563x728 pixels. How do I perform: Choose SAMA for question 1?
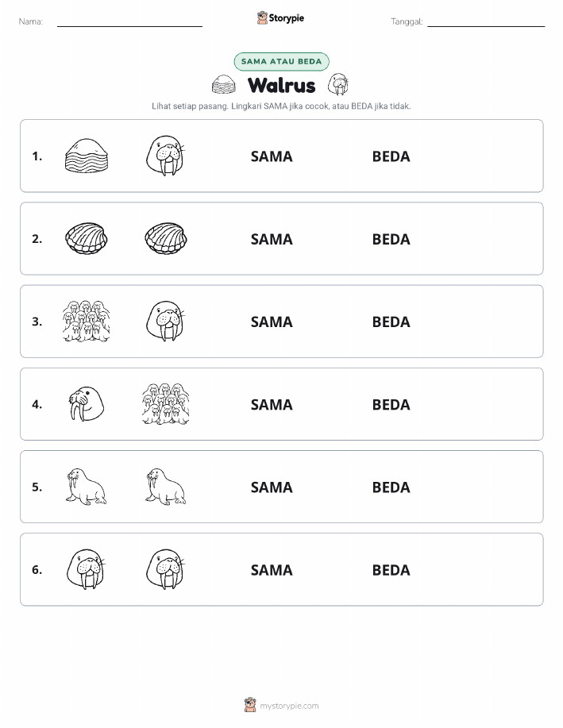pyautogui.click(x=272, y=156)
